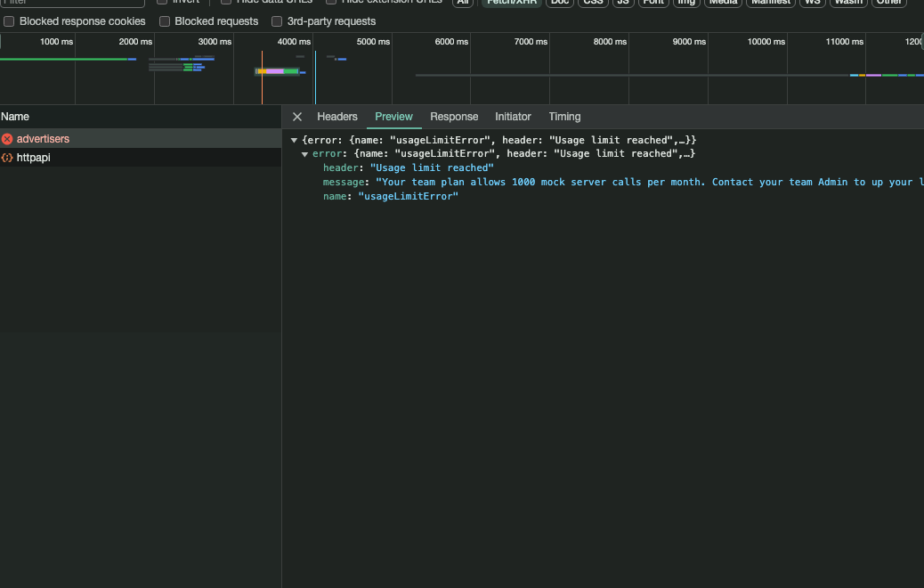Select the "Usage limit reached" header value

click(432, 168)
